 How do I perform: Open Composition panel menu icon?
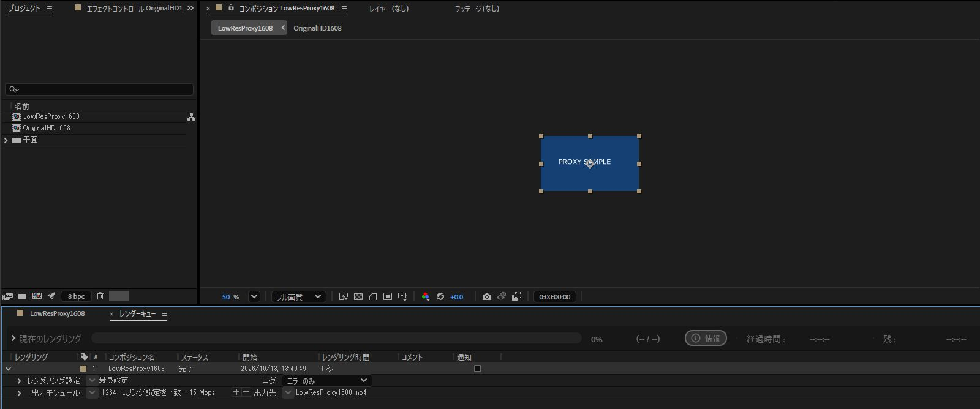coord(344,9)
